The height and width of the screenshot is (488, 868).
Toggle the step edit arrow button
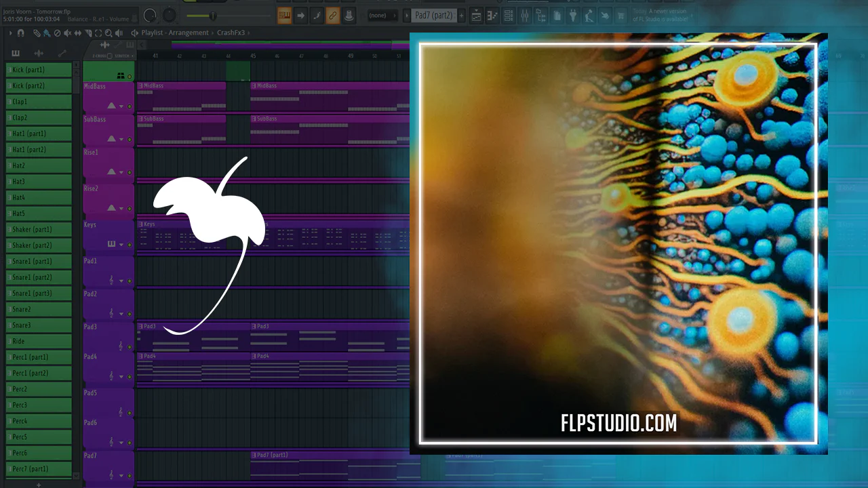[300, 16]
